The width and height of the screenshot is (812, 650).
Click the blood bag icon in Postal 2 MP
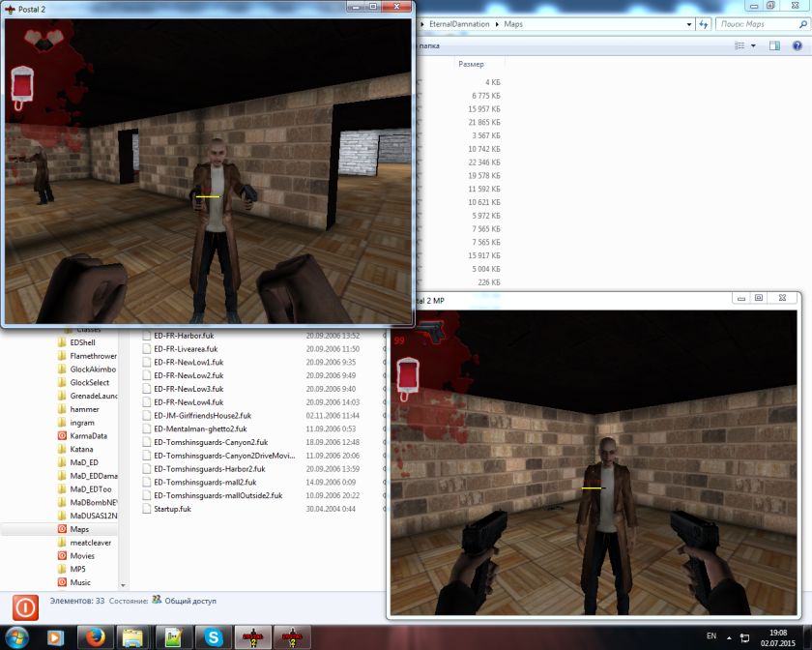pos(408,379)
